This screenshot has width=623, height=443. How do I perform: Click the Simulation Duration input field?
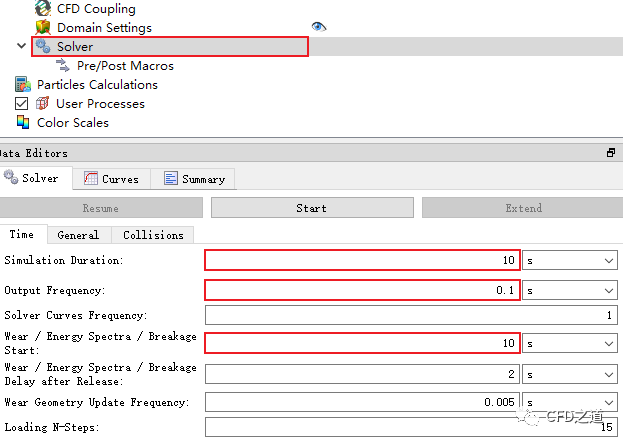362,261
